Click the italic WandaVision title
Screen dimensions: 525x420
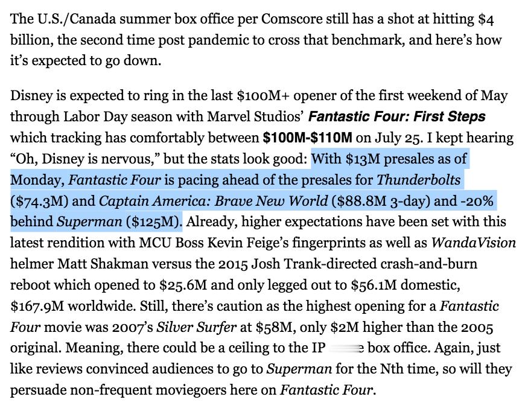(474, 243)
